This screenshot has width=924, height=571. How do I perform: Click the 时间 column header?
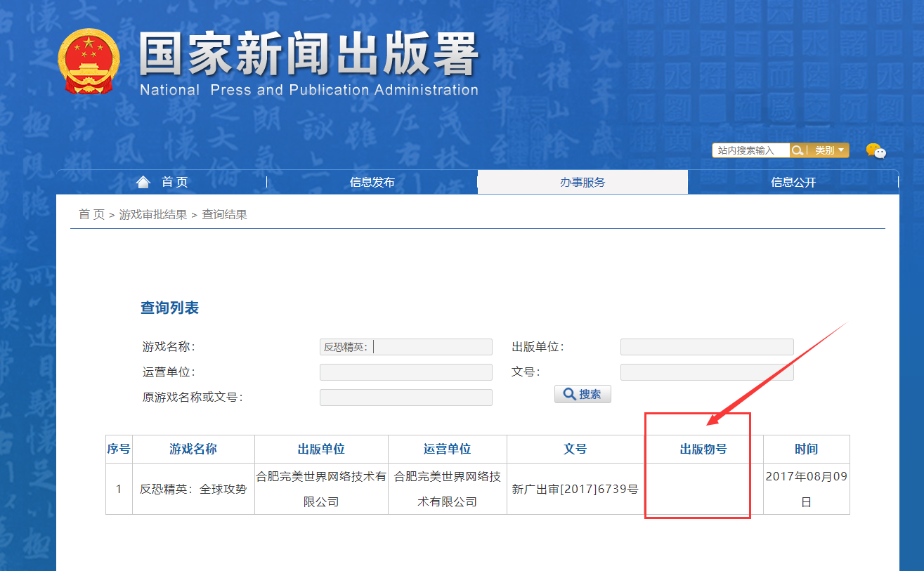[x=807, y=449]
